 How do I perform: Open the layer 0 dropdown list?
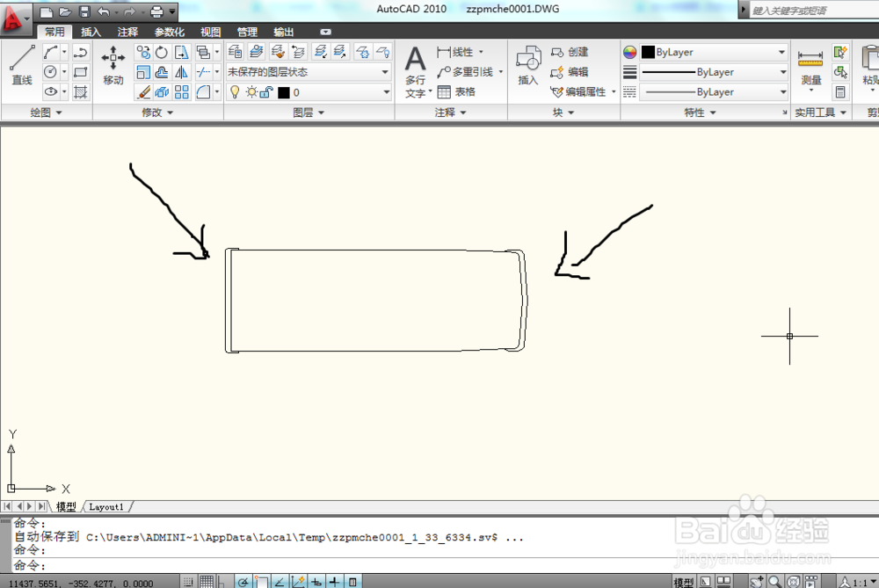click(309, 92)
